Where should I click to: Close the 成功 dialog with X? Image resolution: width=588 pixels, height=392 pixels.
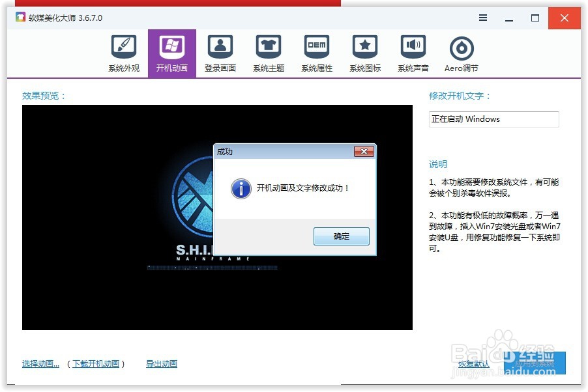click(364, 152)
